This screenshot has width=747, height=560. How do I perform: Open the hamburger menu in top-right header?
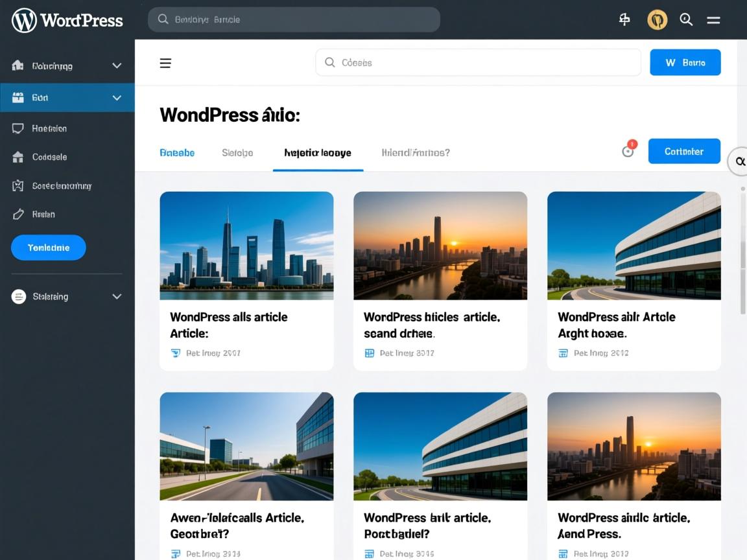[713, 20]
